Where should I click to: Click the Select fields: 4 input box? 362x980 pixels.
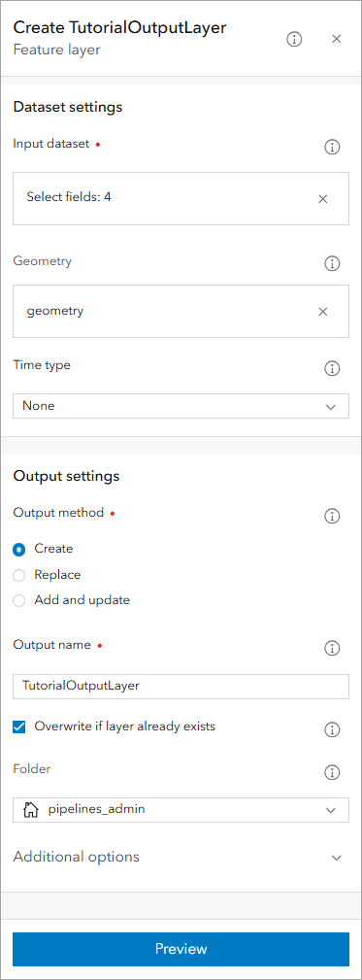tap(181, 199)
